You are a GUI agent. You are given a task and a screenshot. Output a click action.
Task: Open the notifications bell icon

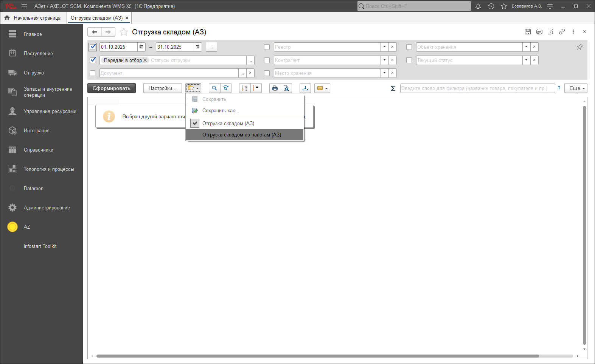coord(478,6)
